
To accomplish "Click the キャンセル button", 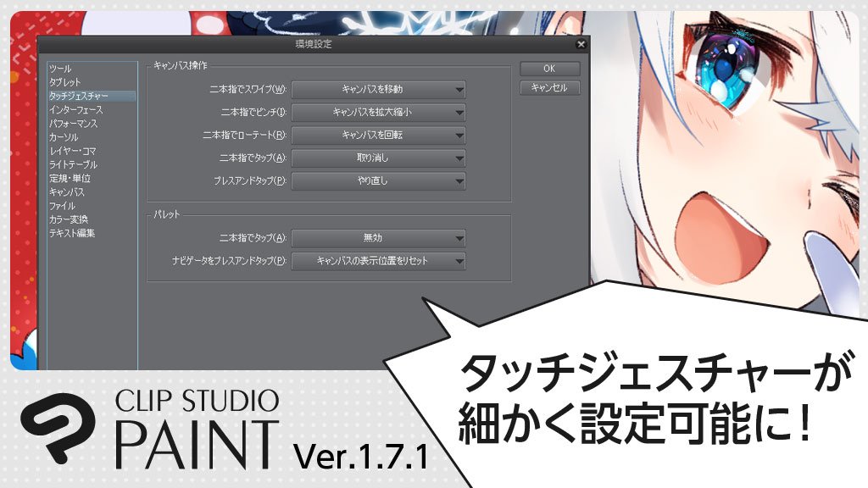I will (x=549, y=87).
